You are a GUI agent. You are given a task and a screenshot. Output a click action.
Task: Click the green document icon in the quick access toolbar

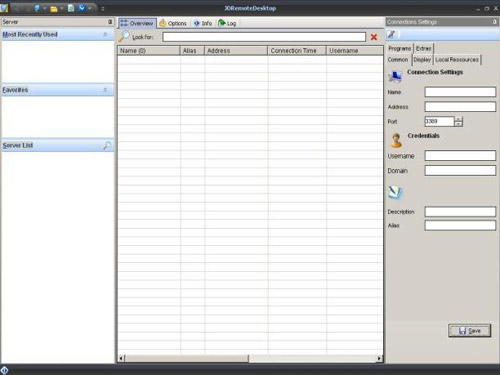(x=71, y=8)
